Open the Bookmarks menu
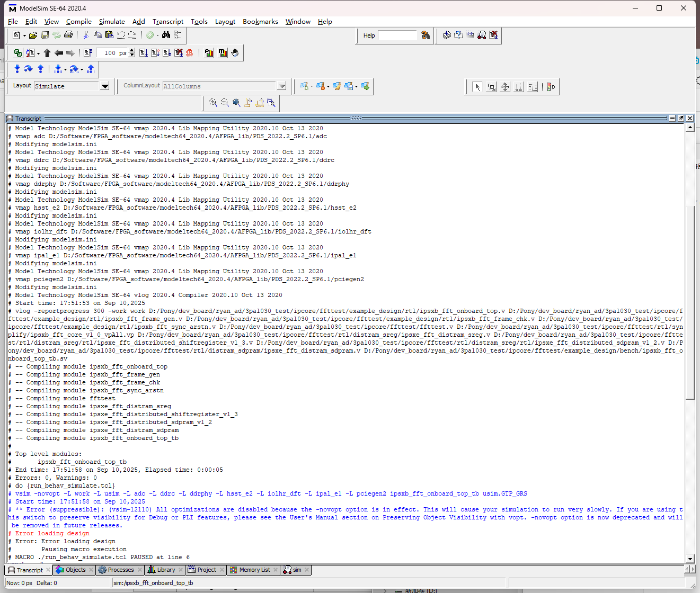The width and height of the screenshot is (700, 593). [x=260, y=22]
